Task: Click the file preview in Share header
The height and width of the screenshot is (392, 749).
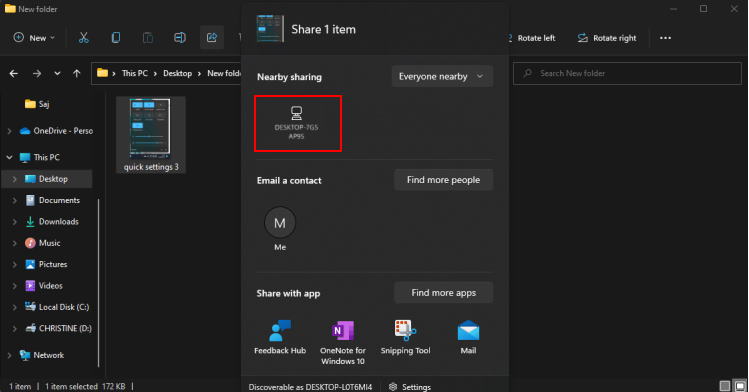Action: pos(269,29)
